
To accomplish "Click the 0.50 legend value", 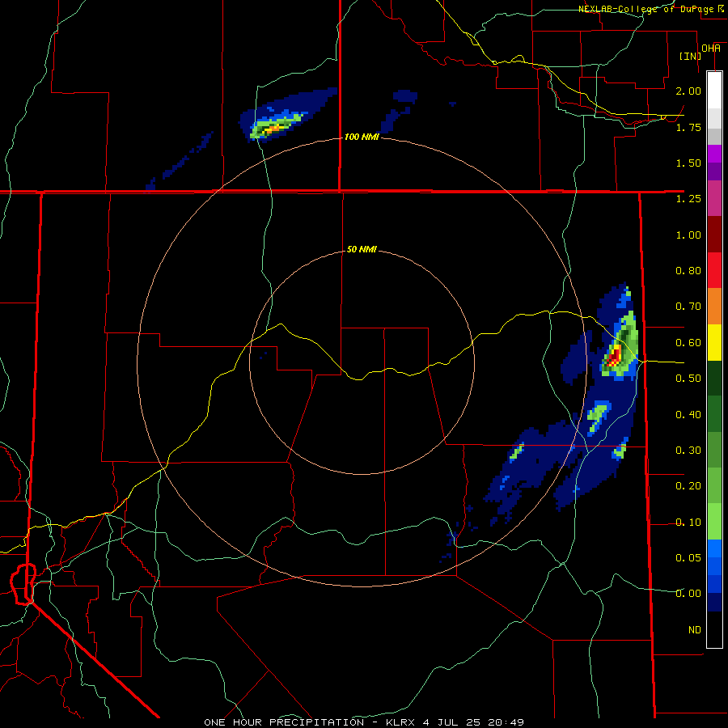I will coord(688,379).
